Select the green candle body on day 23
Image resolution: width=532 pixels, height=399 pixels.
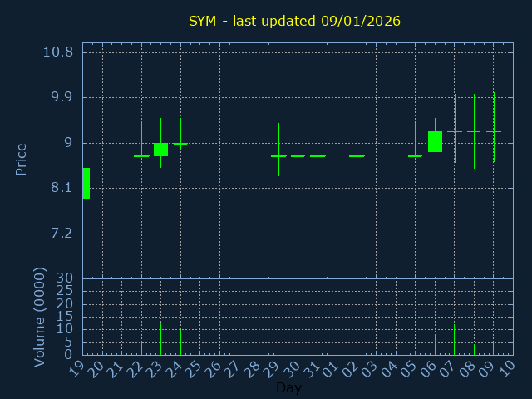[160, 150]
